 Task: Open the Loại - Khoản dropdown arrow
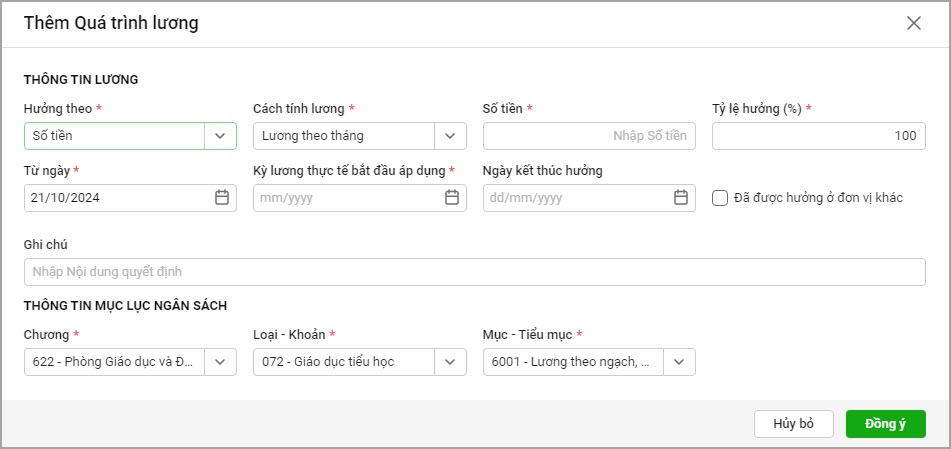[x=450, y=362]
